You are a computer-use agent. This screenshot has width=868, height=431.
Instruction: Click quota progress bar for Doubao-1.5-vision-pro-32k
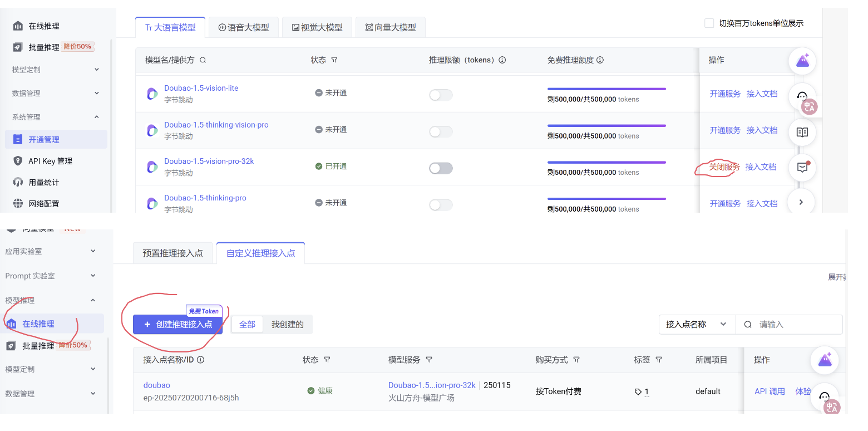coord(606,163)
